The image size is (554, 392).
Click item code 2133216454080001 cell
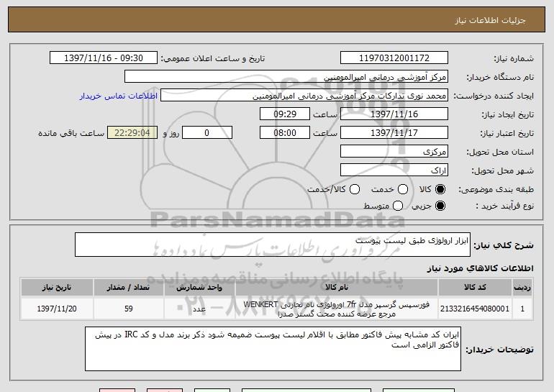pyautogui.click(x=475, y=309)
